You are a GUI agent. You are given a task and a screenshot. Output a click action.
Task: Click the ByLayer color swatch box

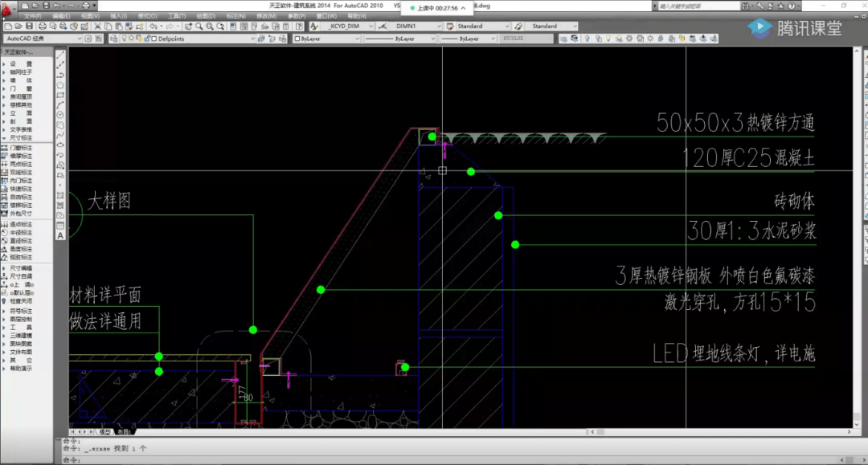click(x=297, y=39)
